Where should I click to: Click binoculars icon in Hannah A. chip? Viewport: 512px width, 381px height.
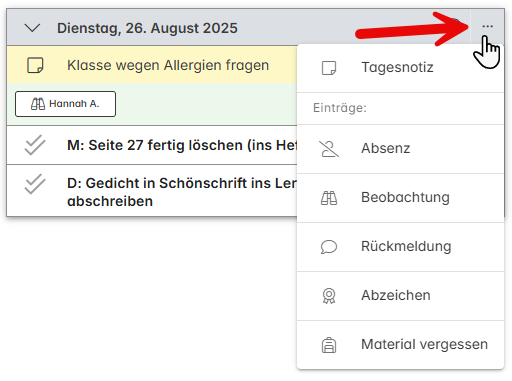point(38,104)
